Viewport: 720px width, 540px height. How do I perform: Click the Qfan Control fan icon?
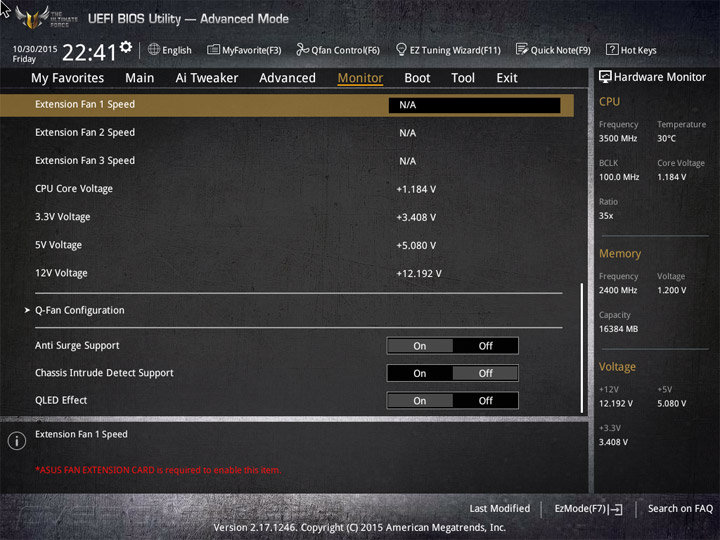pyautogui.click(x=303, y=49)
